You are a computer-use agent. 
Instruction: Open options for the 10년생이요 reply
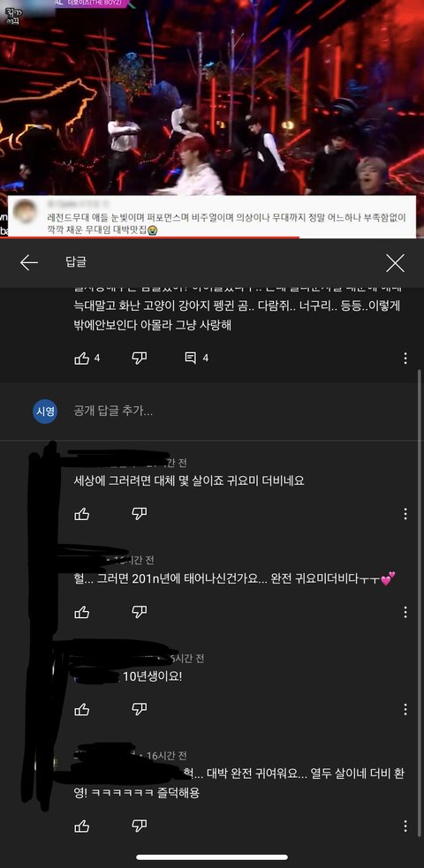[x=405, y=708]
